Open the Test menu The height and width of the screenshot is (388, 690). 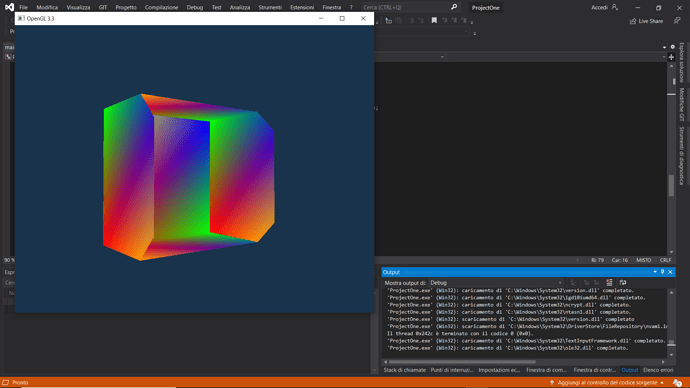click(217, 7)
